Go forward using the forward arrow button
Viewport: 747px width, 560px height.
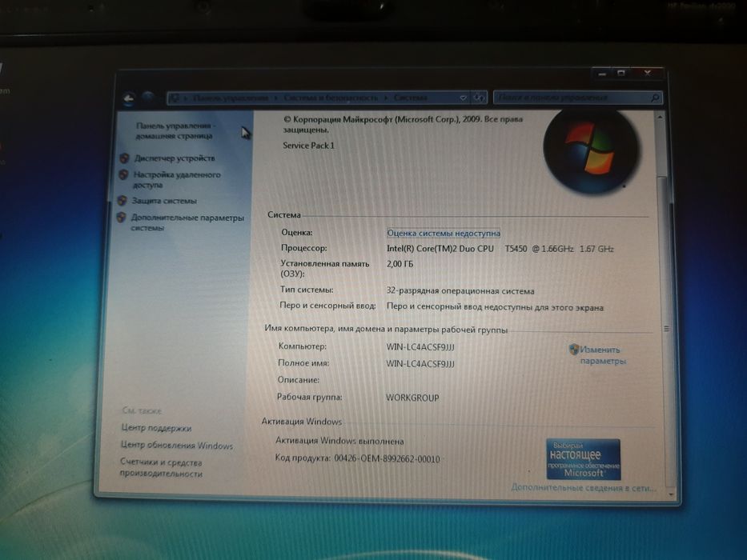[x=149, y=98]
